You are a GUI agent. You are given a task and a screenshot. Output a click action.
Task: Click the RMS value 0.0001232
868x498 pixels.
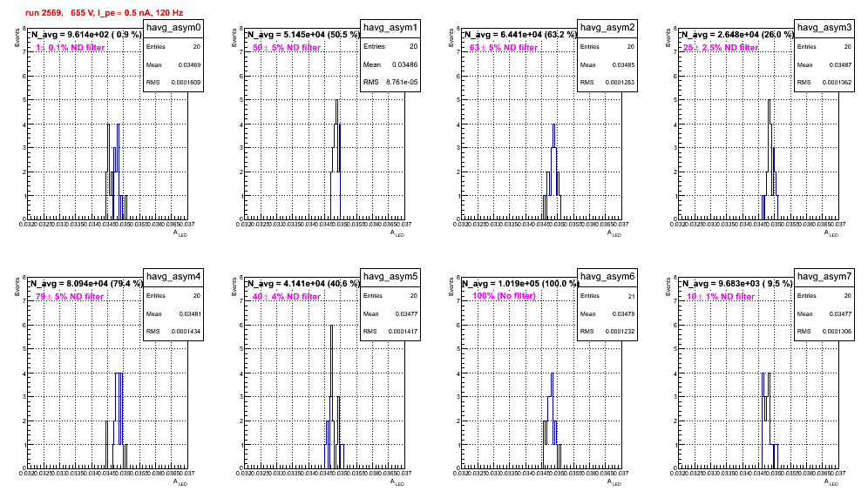point(620,332)
